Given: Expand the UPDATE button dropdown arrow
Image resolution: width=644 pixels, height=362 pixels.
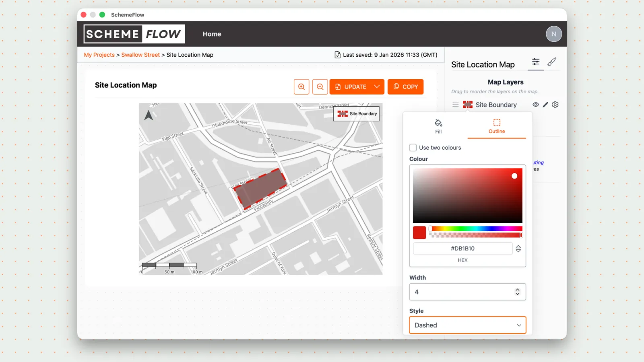Looking at the screenshot, I should [377, 86].
